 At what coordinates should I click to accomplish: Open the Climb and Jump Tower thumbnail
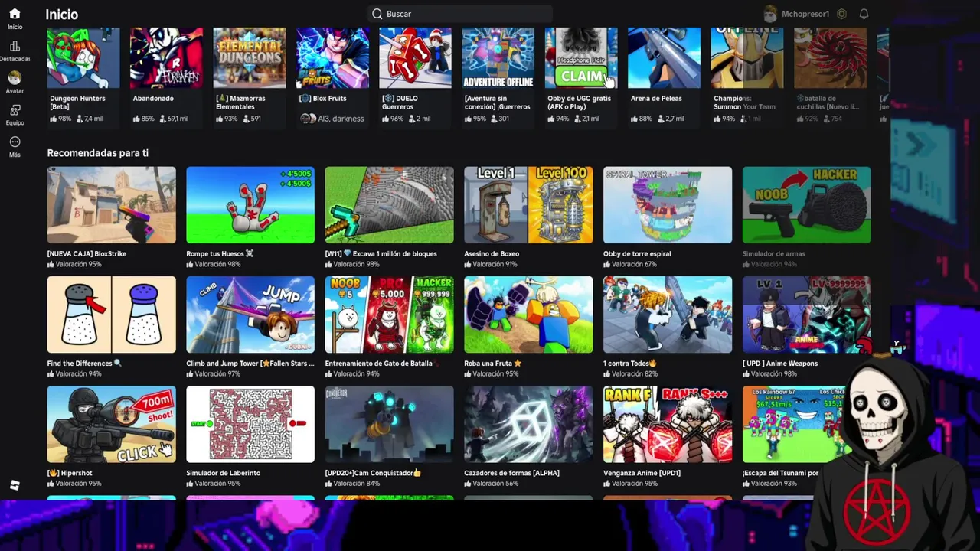coord(250,315)
